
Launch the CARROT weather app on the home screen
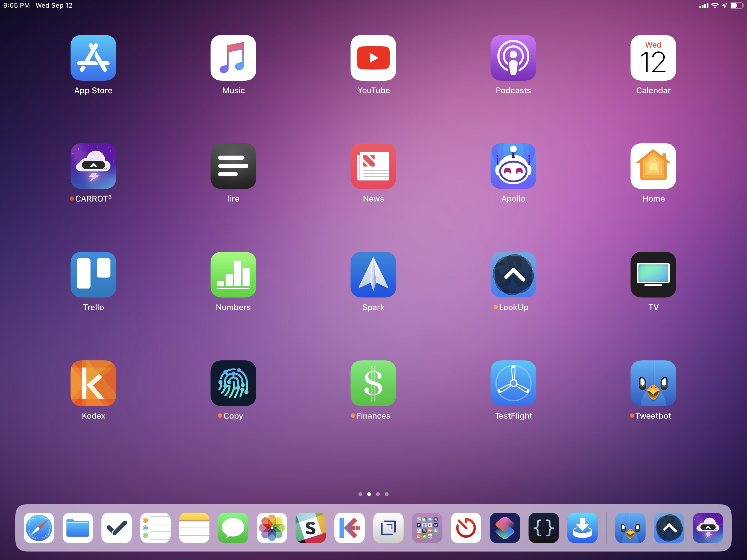pos(93,166)
